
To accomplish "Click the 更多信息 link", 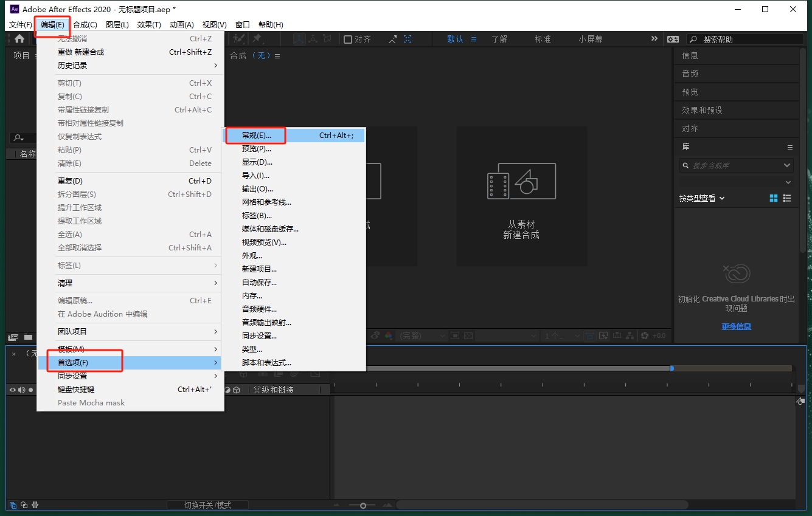I will 736,326.
